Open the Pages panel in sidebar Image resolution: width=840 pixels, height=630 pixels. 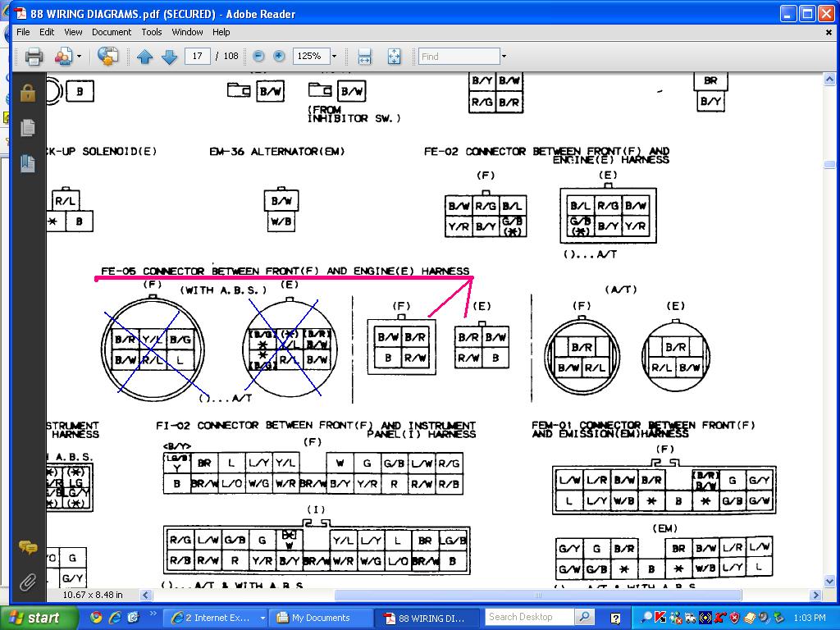tap(28, 129)
